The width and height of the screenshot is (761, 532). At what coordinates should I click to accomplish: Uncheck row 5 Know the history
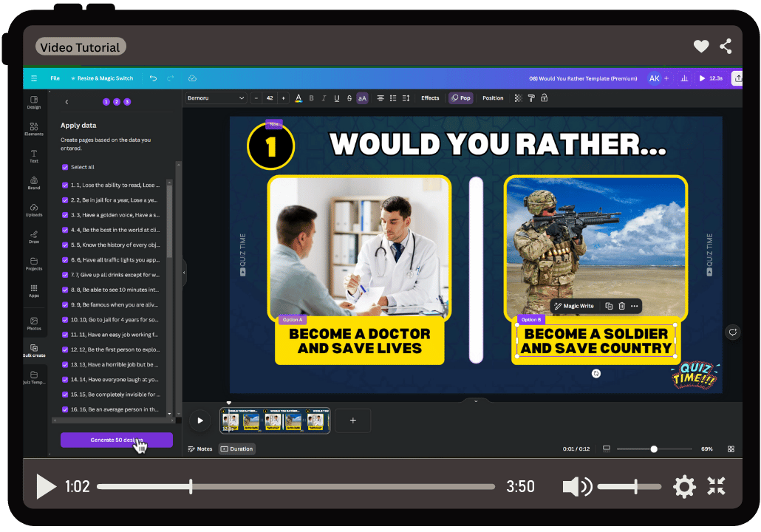click(65, 245)
